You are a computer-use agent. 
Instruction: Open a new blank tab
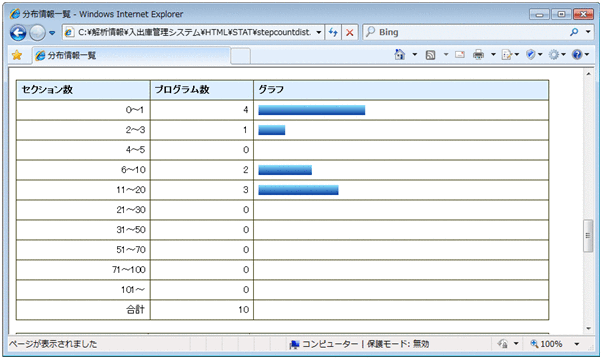point(241,56)
